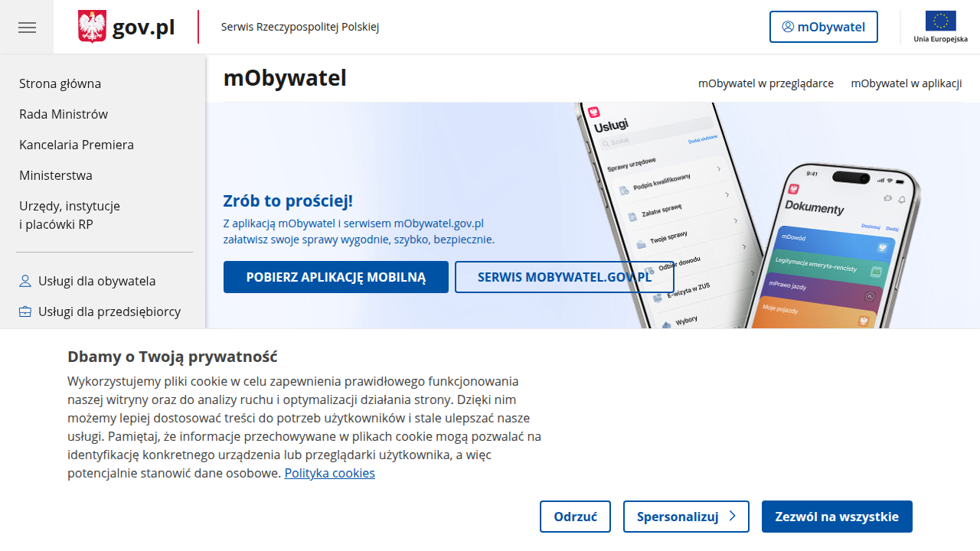
Task: Switch to mObywatel w aplikacji tab
Action: 906,83
